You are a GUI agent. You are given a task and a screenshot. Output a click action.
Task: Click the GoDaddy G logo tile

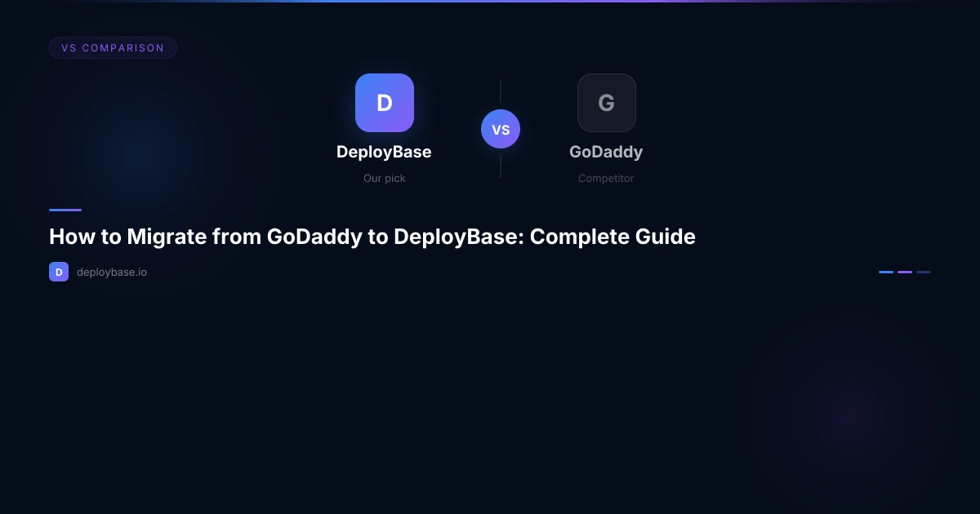pyautogui.click(x=606, y=103)
